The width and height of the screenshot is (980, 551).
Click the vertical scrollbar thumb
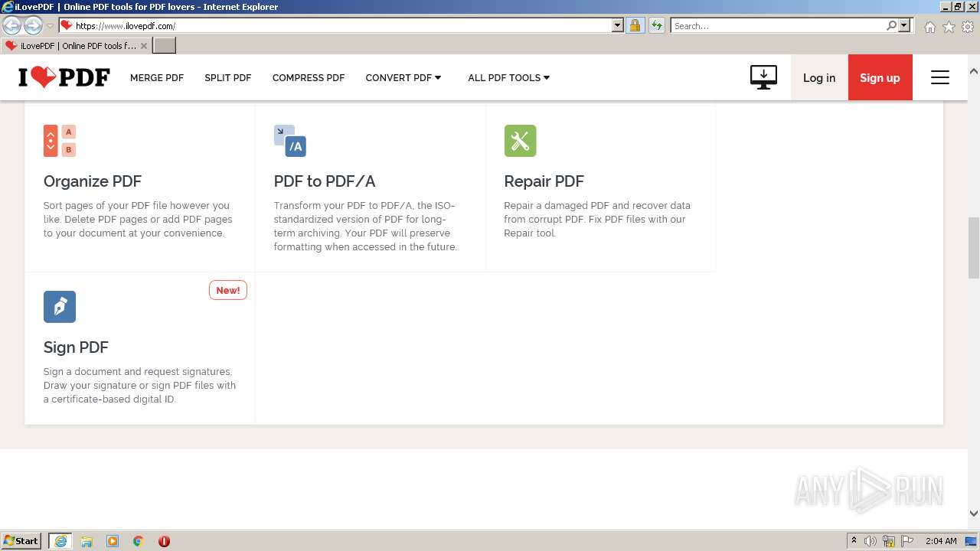tap(973, 246)
